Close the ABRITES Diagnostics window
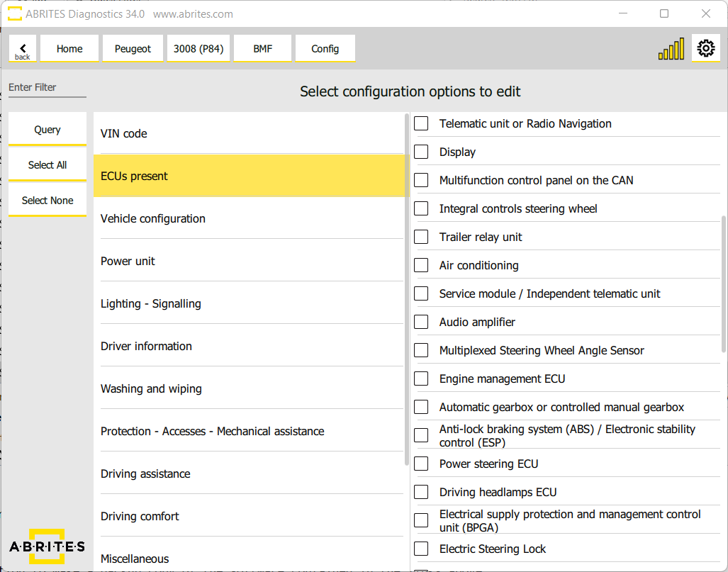This screenshot has height=572, width=728. click(706, 14)
